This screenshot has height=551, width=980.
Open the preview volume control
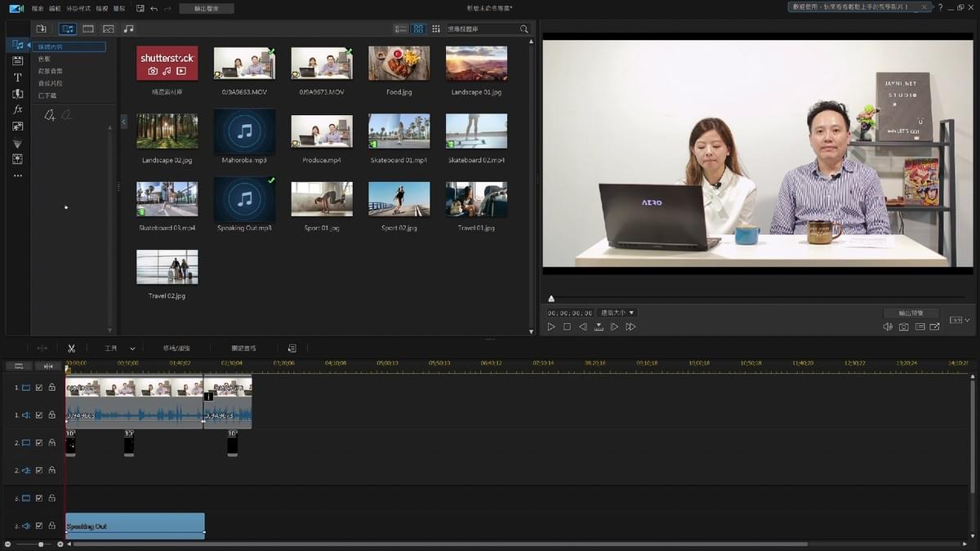[x=888, y=327]
